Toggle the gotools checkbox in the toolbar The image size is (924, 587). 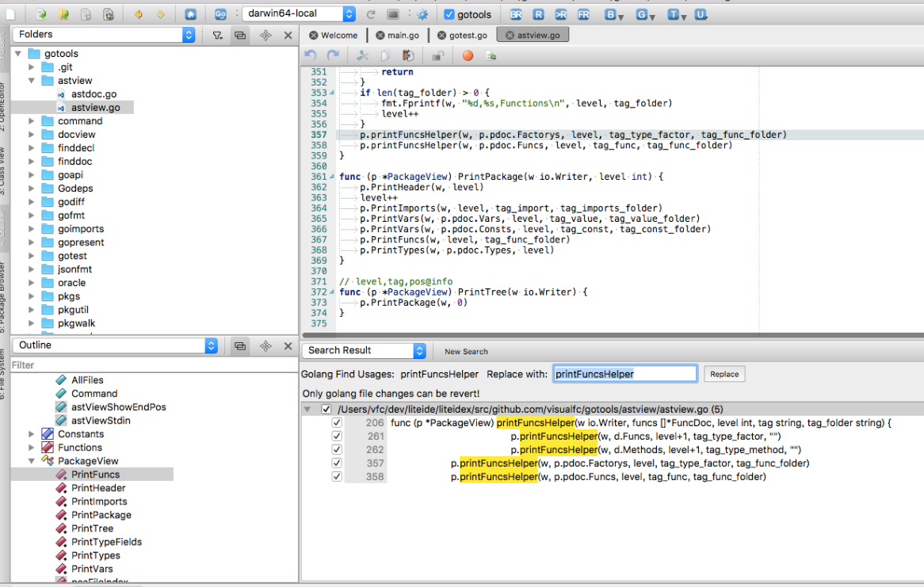pyautogui.click(x=449, y=14)
